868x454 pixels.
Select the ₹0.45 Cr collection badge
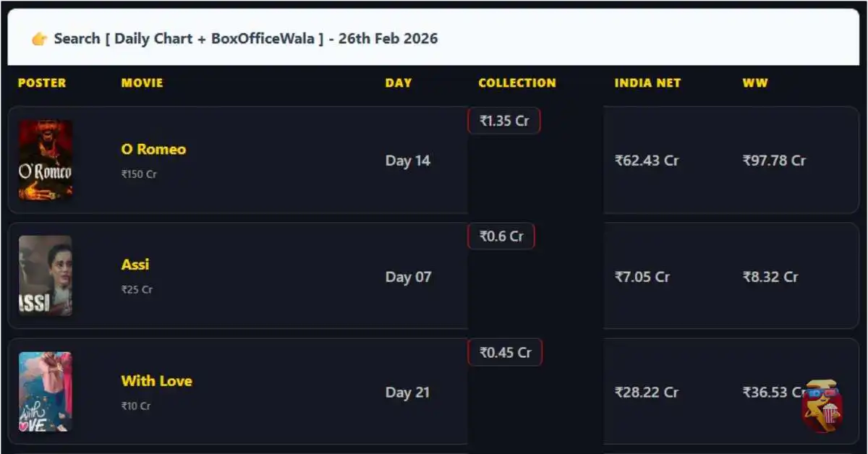(505, 352)
